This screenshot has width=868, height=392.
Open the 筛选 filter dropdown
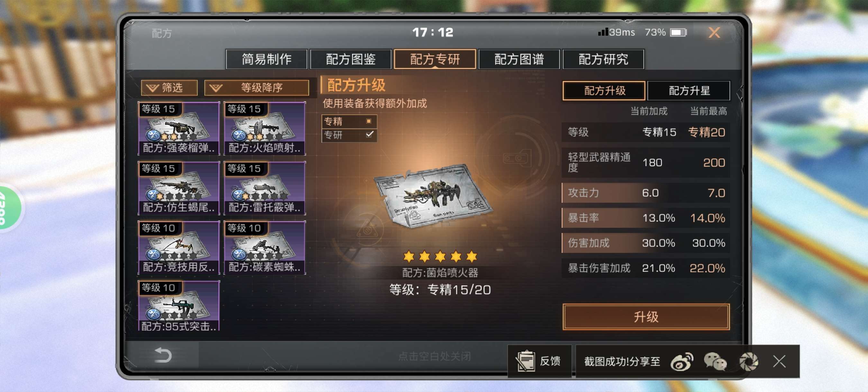(169, 88)
